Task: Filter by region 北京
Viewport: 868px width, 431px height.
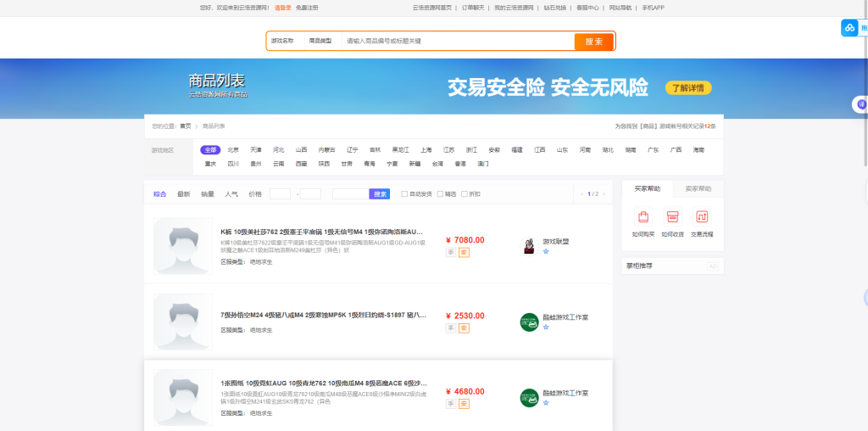Action: (233, 150)
